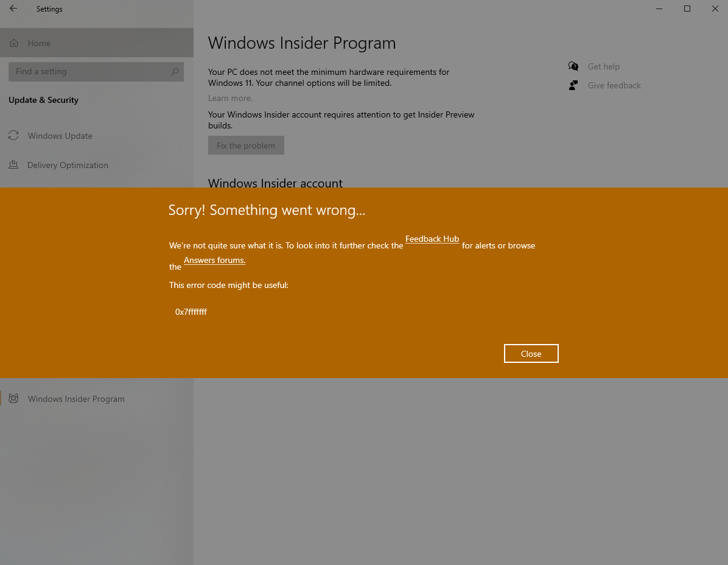Click the Get help link

(x=604, y=66)
